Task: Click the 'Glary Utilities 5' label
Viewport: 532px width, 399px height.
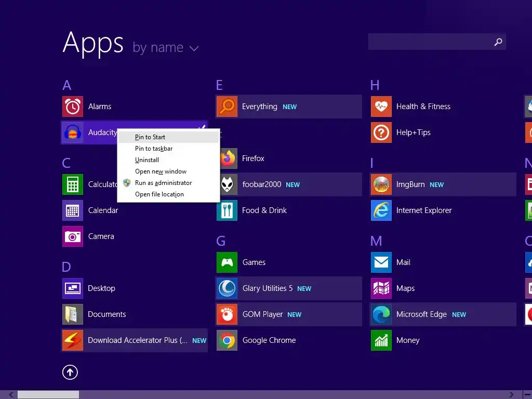Action: (x=268, y=288)
